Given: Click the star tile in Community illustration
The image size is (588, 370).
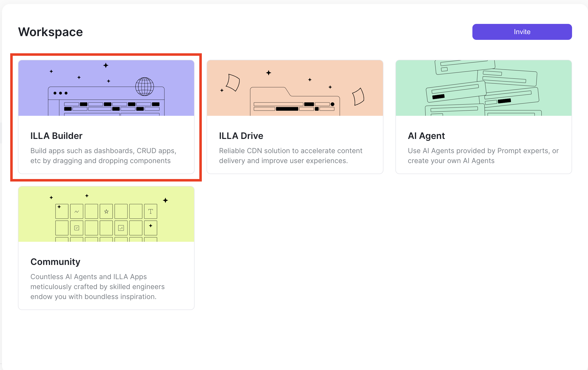Looking at the screenshot, I should 106,211.
